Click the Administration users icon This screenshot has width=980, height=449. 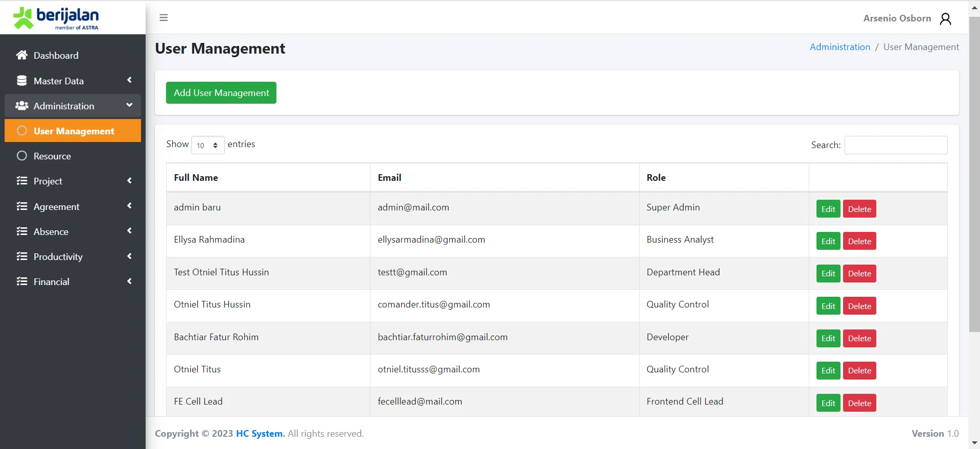pyautogui.click(x=21, y=106)
